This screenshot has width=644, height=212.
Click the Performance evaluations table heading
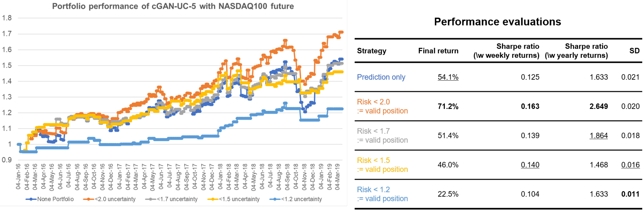pos(497,22)
